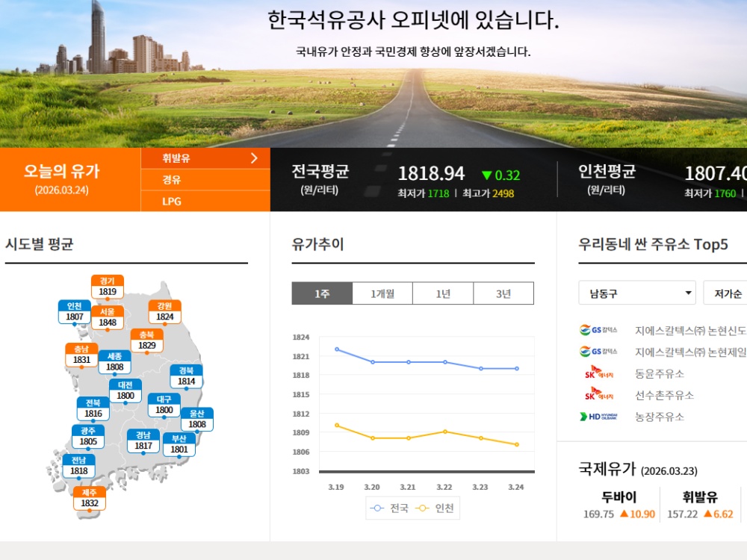Select the LPG fuel type tab
The image size is (747, 560).
[205, 201]
